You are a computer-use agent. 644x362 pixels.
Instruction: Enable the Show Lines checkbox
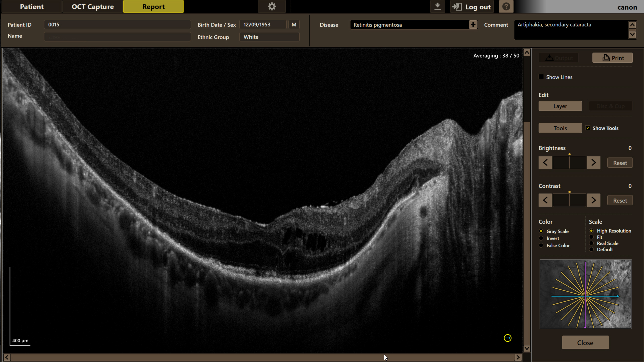[541, 77]
